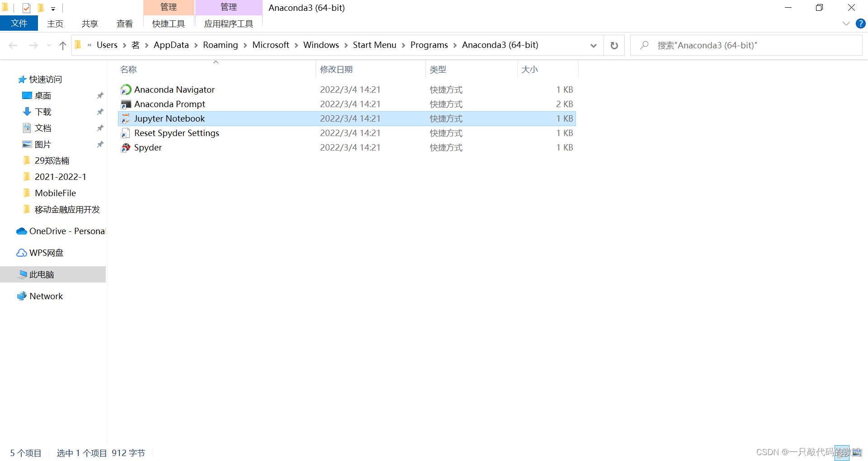Open the 快捷工具 Shortcut Tools tab
The height and width of the screenshot is (461, 868).
click(x=169, y=24)
